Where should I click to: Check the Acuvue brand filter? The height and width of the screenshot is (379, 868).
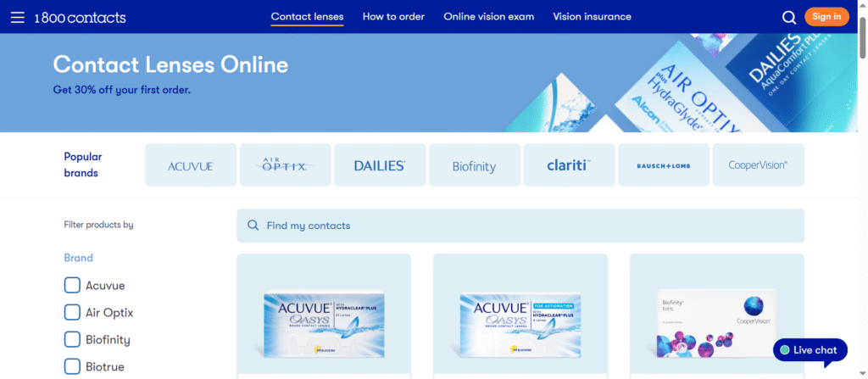click(x=72, y=286)
